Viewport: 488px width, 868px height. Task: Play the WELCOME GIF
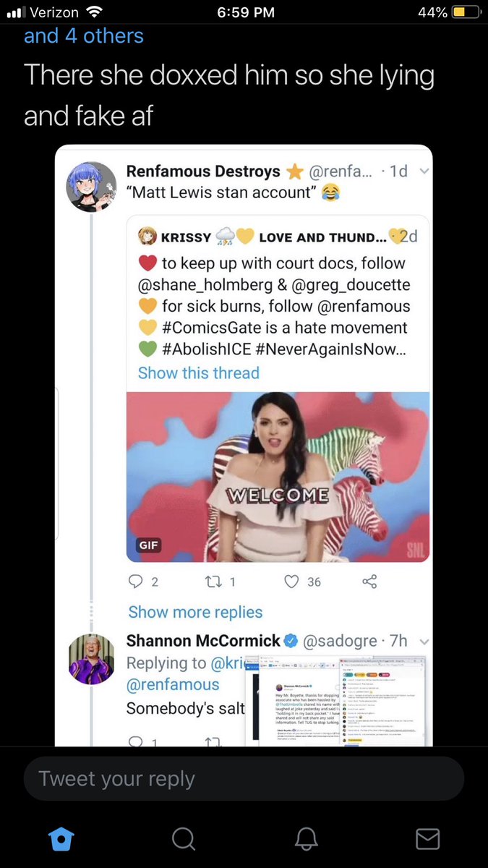click(278, 477)
